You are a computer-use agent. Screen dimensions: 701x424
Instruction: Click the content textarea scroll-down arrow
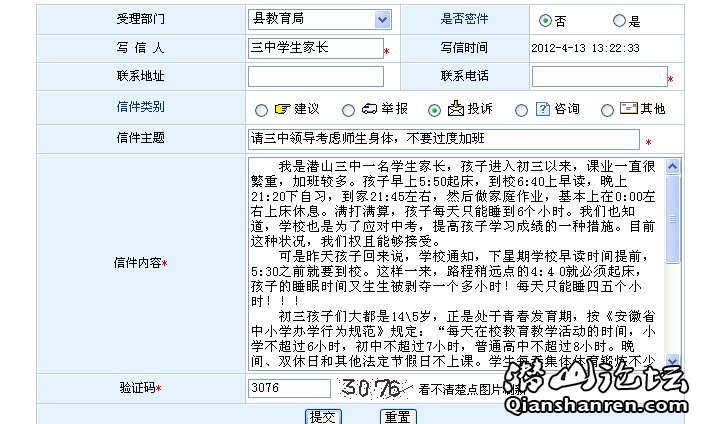click(x=672, y=360)
